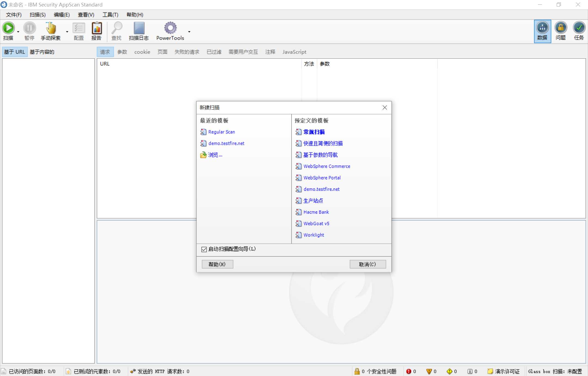Click the PowerTools gear icon

point(170,28)
